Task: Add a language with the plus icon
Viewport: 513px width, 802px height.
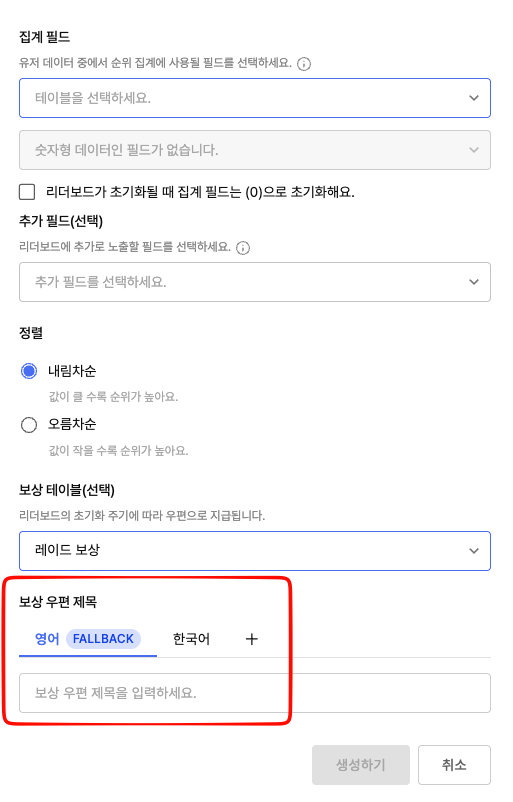Action: point(252,639)
